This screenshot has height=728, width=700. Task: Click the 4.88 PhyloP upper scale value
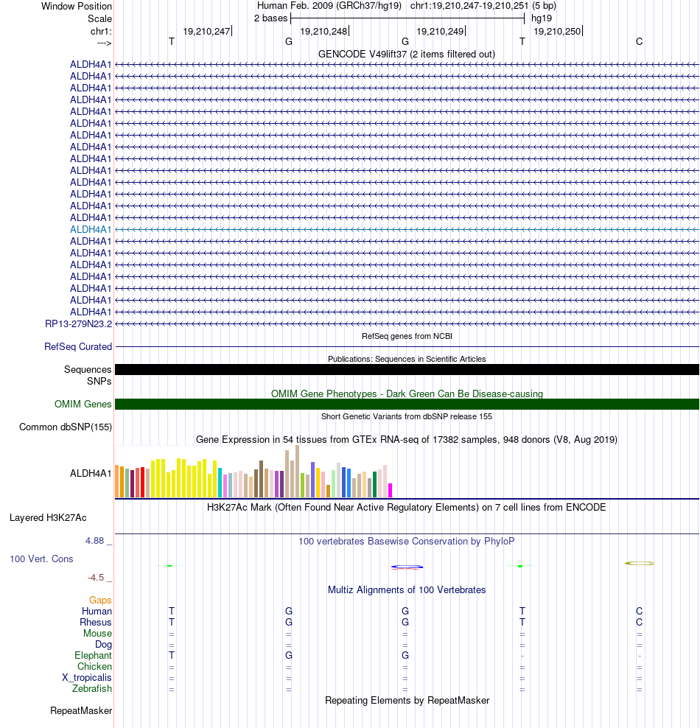click(95, 540)
